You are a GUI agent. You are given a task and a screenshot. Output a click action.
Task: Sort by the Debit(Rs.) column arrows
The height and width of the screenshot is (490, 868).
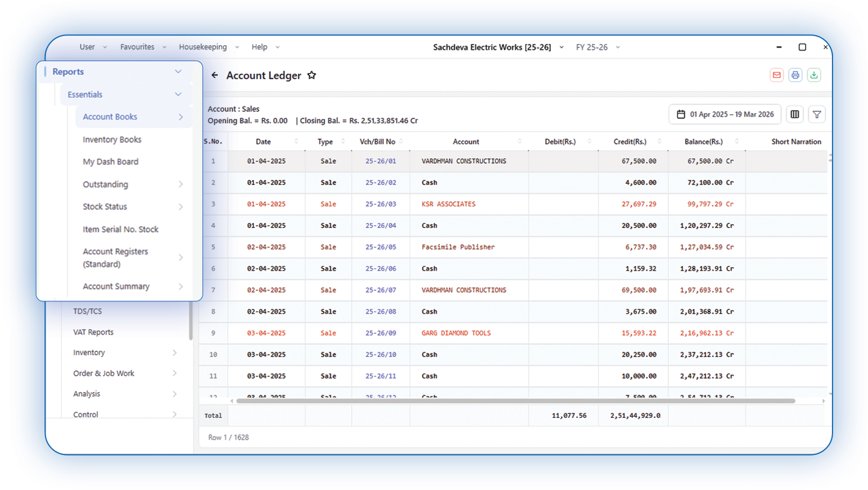point(589,141)
